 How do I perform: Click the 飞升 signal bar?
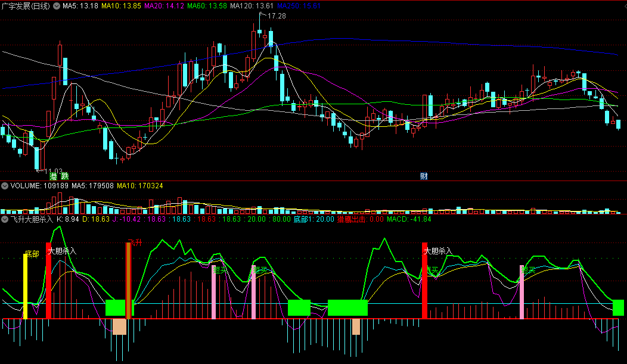[128, 281]
